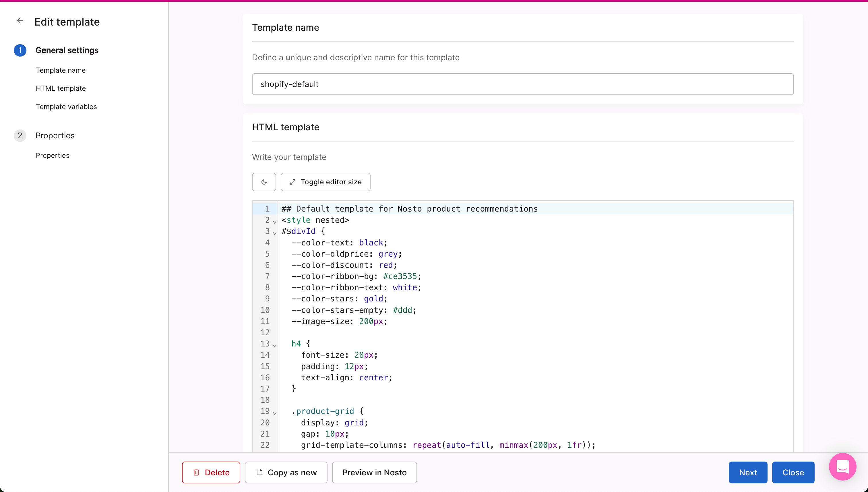Click in the shopify-default name field
868x492 pixels.
point(522,84)
